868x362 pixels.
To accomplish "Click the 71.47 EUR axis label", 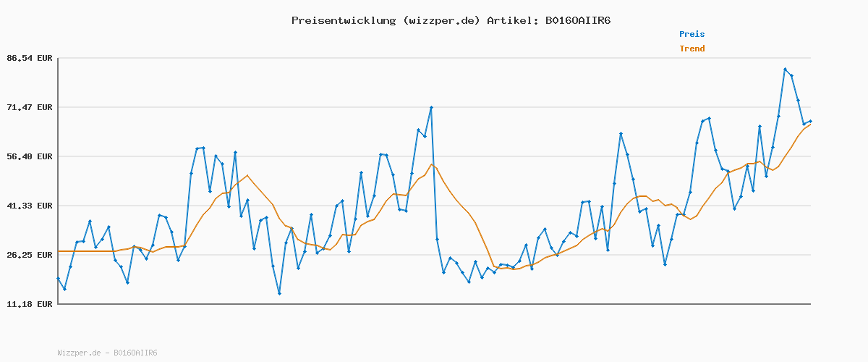I will (x=28, y=107).
